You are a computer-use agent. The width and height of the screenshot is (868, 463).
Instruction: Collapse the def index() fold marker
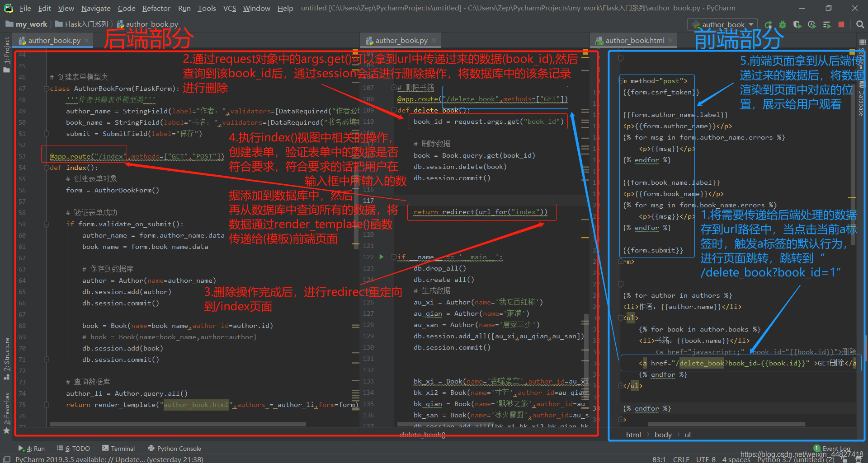tap(46, 168)
